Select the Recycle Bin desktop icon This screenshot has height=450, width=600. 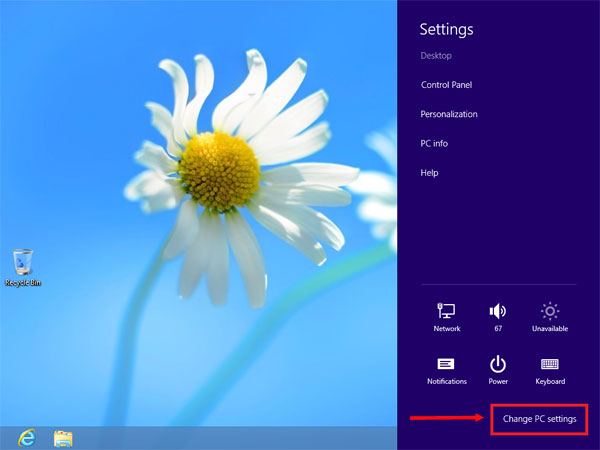pos(23,267)
